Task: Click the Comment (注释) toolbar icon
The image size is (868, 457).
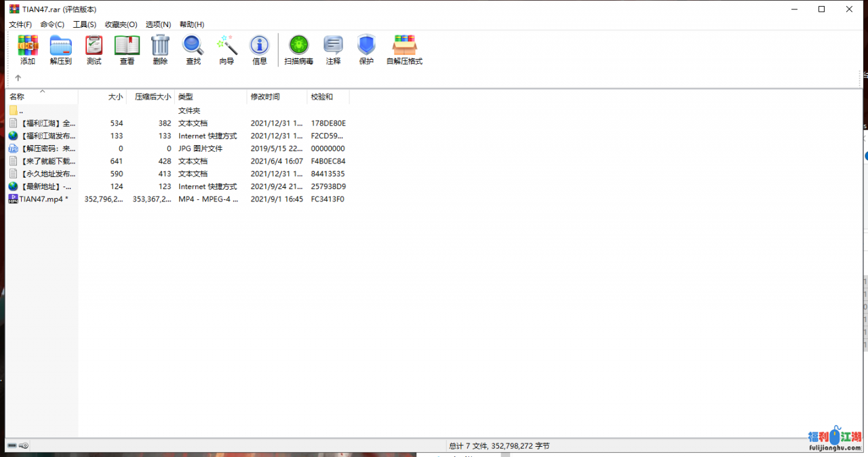Action: pos(333,49)
